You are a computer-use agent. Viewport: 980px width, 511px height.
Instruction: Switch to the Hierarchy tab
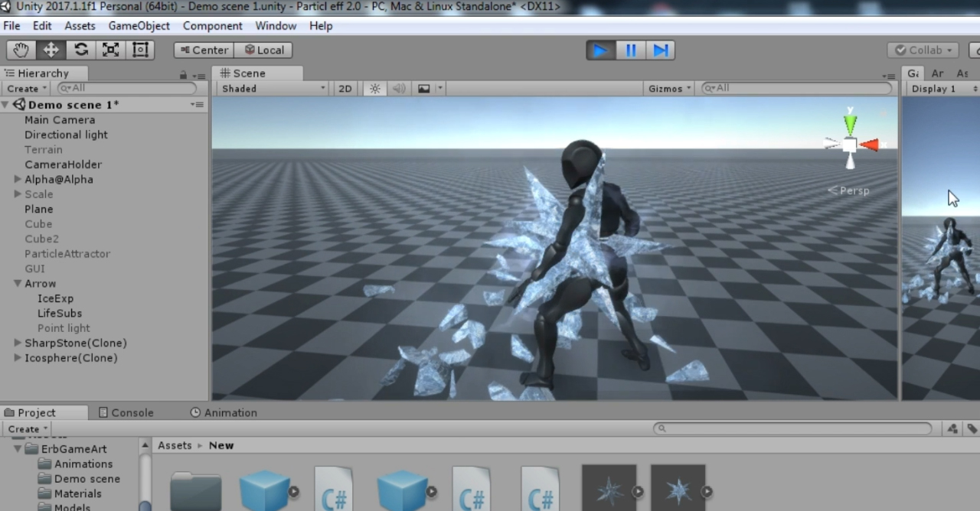coord(44,73)
